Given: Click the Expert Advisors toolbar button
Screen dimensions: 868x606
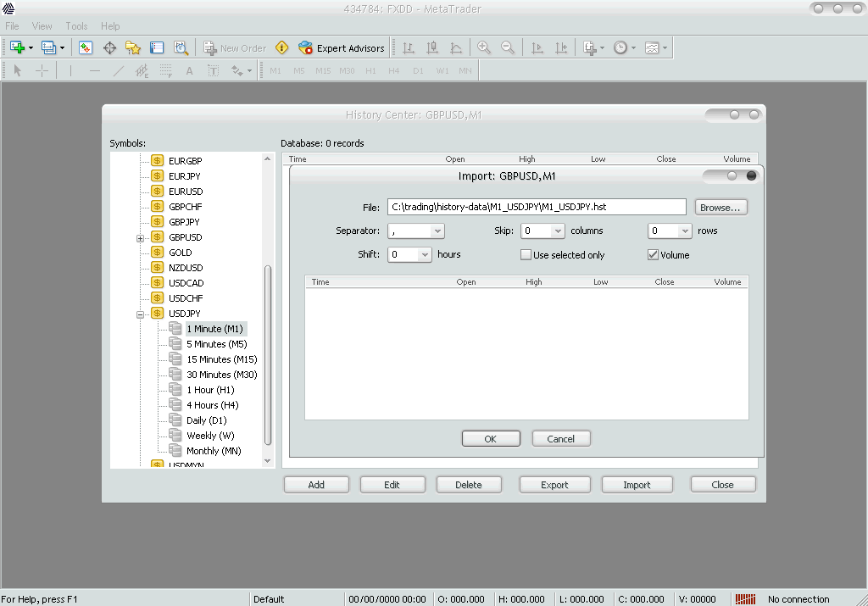Looking at the screenshot, I should pyautogui.click(x=342, y=48).
